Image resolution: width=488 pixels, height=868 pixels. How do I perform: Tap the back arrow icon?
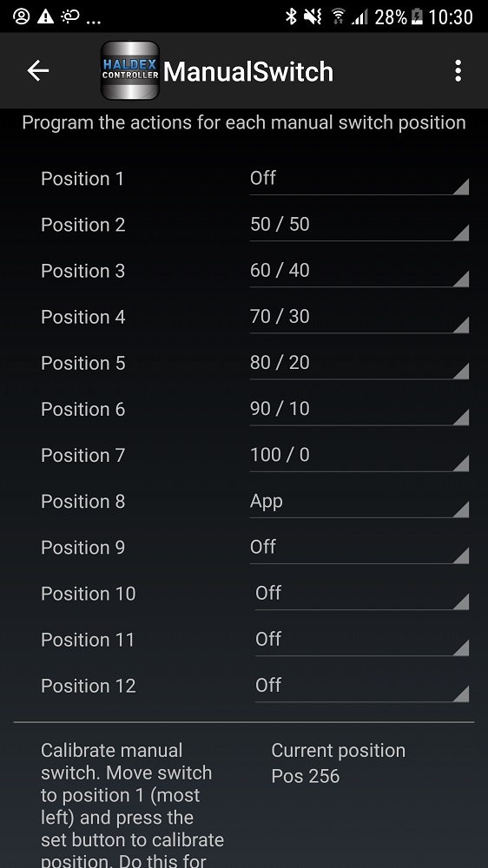coord(37,71)
